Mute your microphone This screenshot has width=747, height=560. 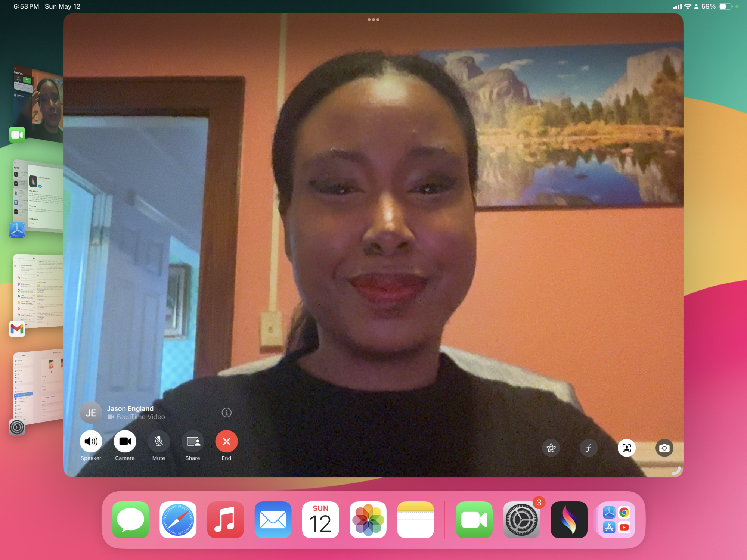(x=158, y=441)
